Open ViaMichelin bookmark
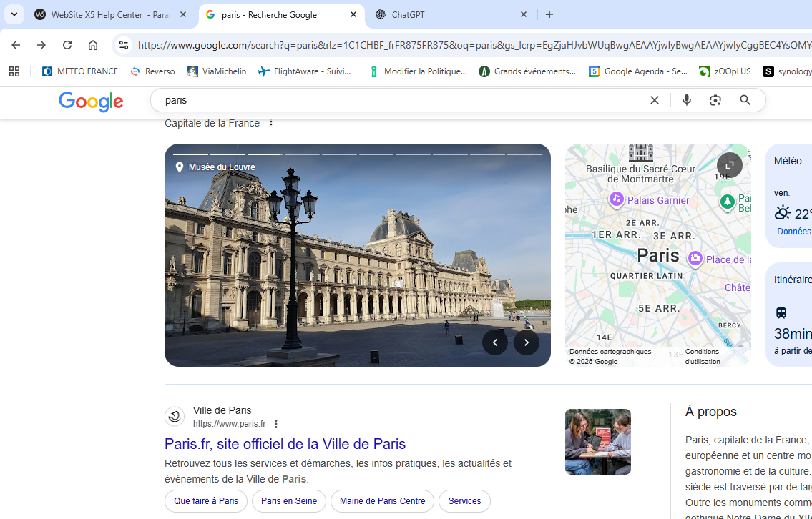The image size is (812, 519). pos(217,71)
